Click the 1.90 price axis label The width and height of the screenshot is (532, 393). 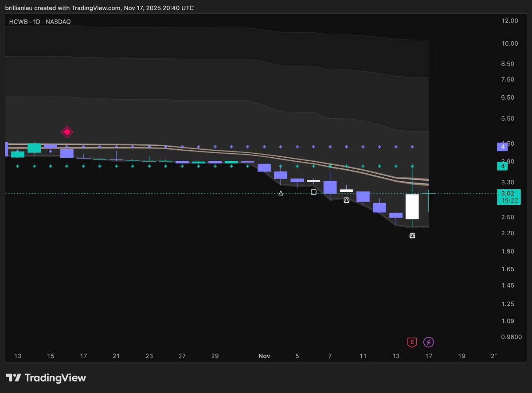508,251
